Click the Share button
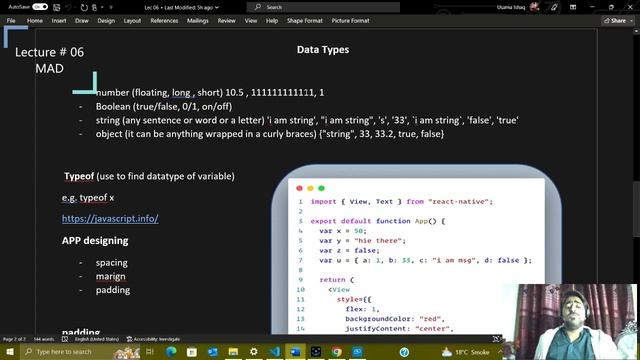Screen dimensions: 640x360 tap(615, 20)
